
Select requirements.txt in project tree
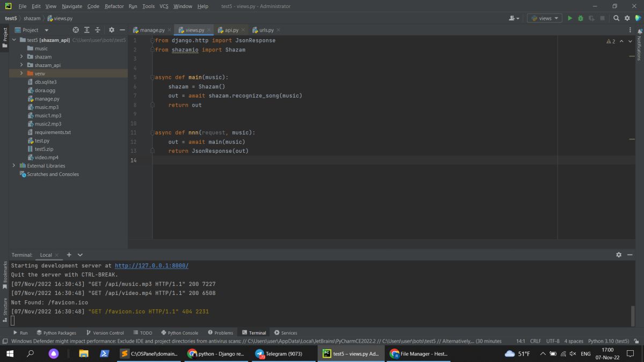click(x=53, y=132)
